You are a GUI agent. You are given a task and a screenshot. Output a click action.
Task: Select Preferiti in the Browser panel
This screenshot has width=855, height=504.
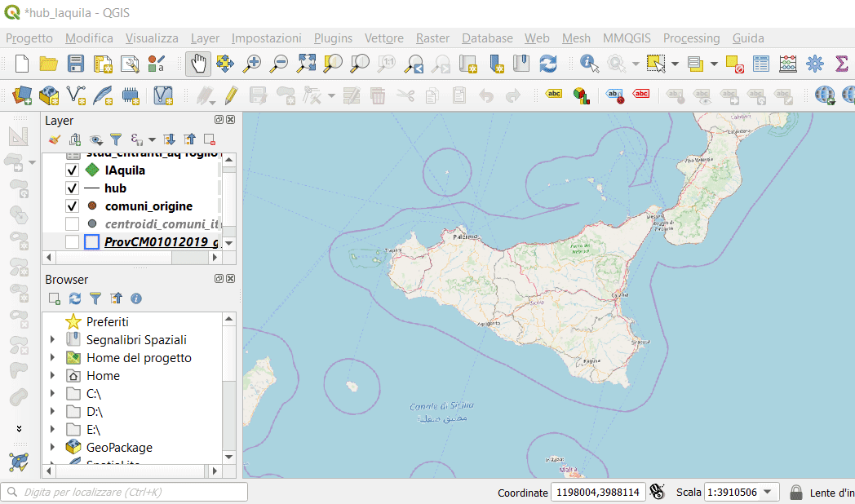pyautogui.click(x=107, y=322)
